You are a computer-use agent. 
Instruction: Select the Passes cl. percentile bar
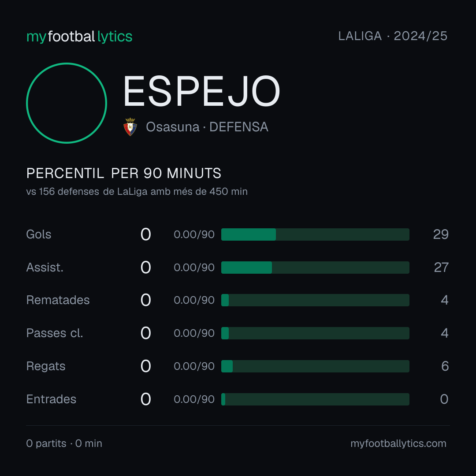(x=315, y=333)
